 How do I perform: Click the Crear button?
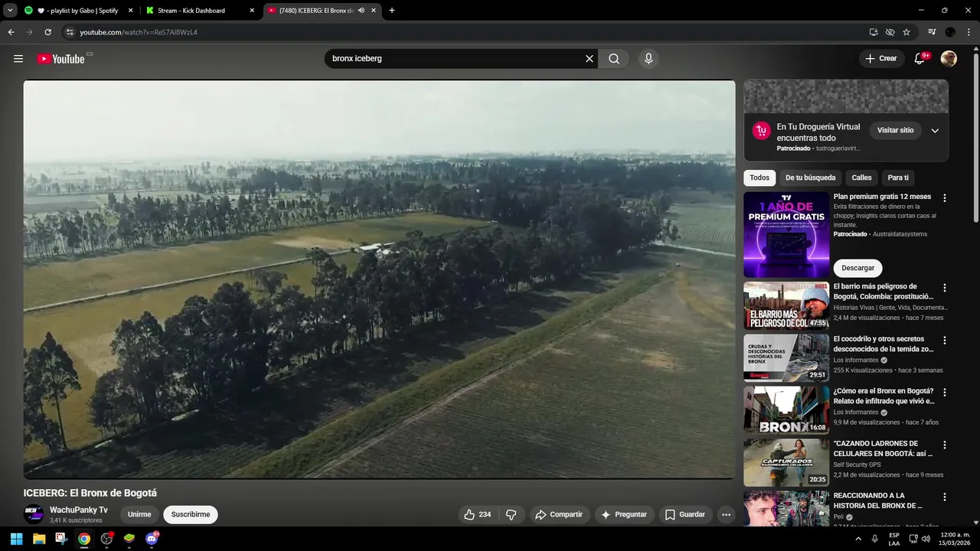[x=881, y=58]
